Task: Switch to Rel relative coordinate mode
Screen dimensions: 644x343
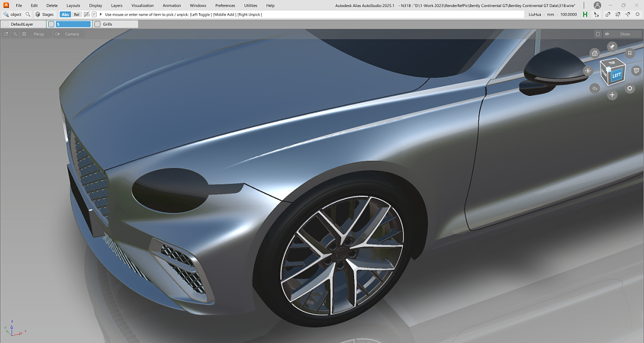Action: pos(76,14)
